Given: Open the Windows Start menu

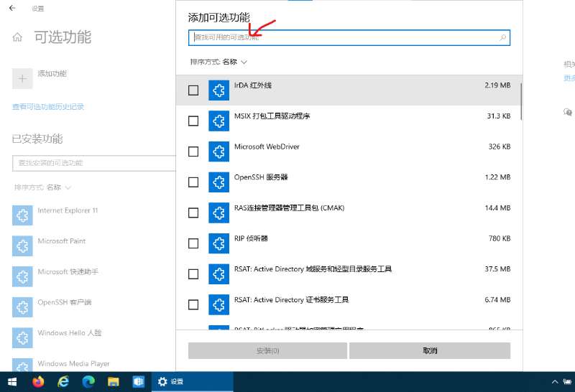Looking at the screenshot, I should click(x=12, y=382).
